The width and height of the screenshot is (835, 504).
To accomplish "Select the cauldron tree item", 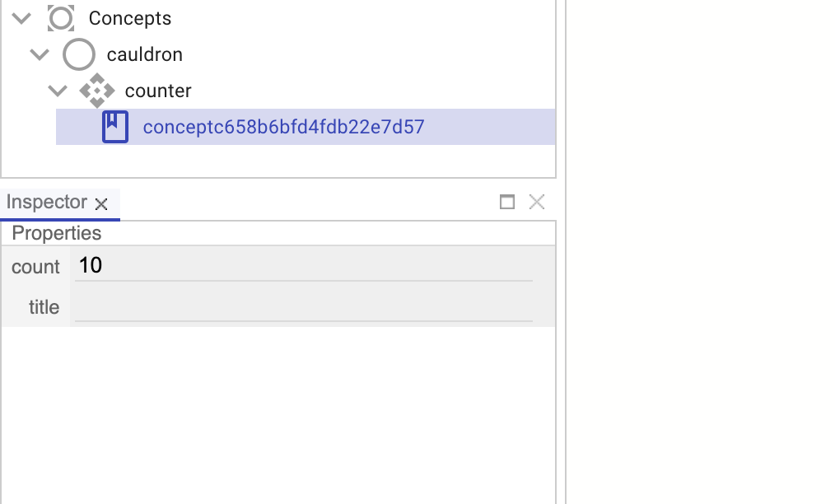I will 145,54.
